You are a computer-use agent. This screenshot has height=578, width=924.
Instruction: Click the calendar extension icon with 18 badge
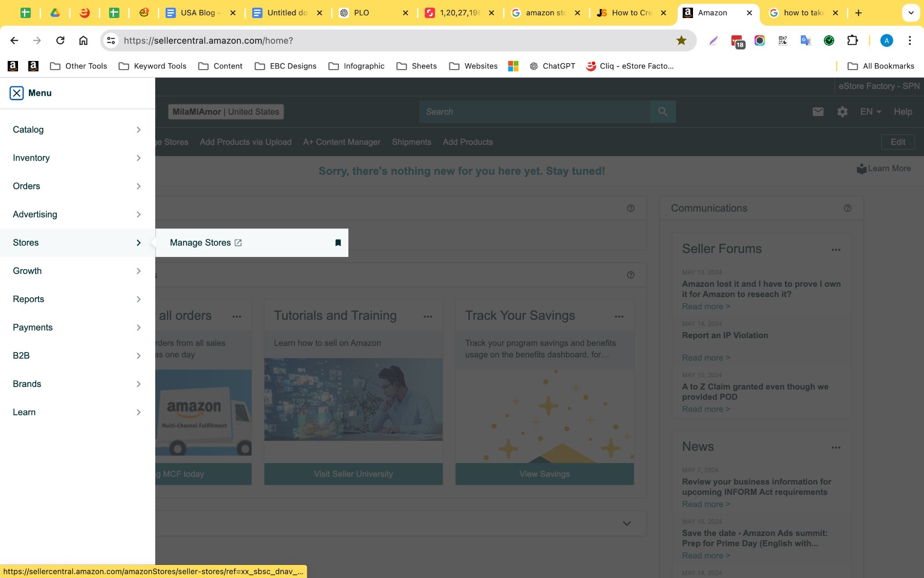pyautogui.click(x=737, y=41)
